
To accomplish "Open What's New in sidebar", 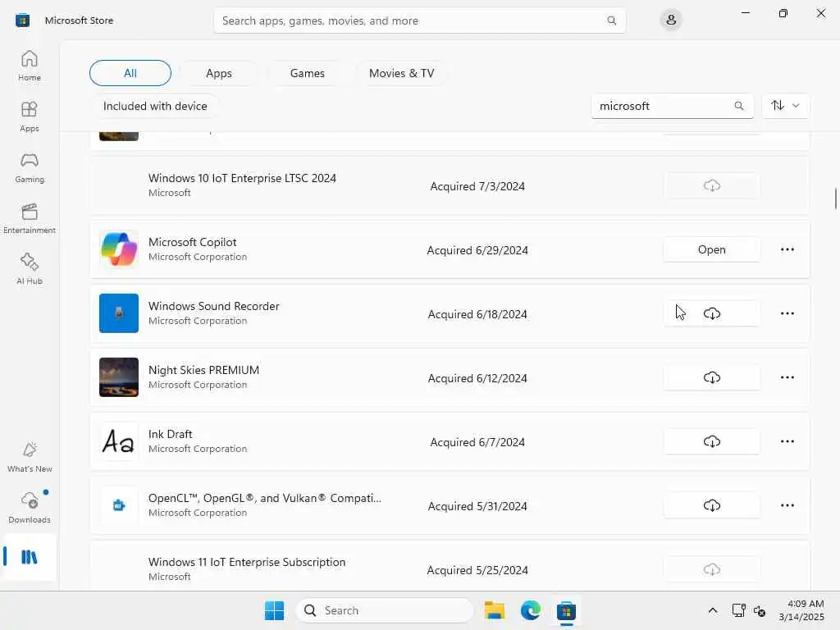I will coord(30,457).
